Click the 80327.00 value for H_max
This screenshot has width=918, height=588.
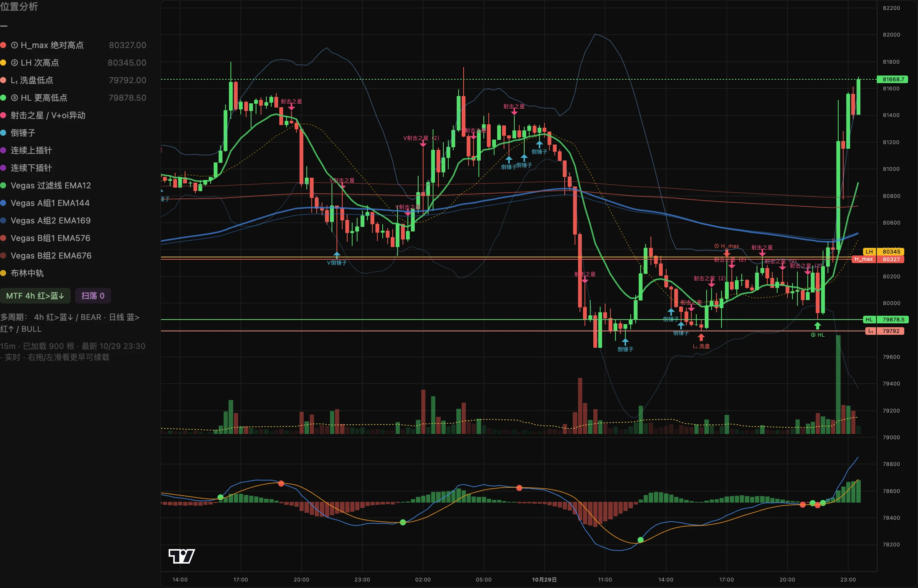click(x=127, y=45)
